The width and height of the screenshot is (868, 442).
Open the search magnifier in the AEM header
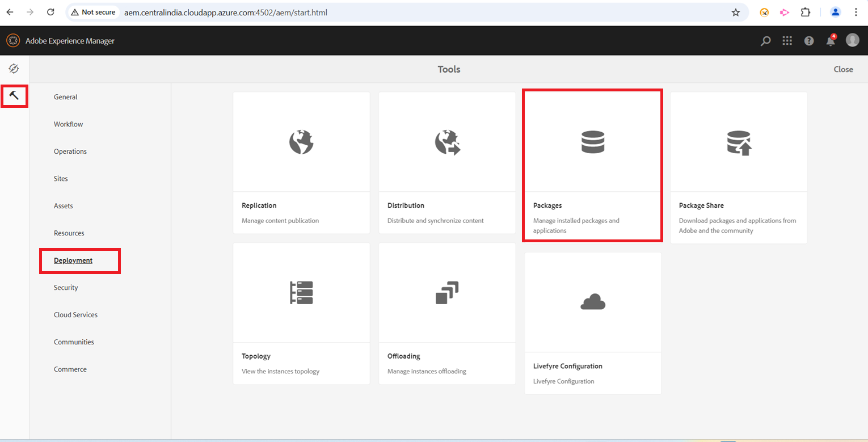tap(766, 41)
